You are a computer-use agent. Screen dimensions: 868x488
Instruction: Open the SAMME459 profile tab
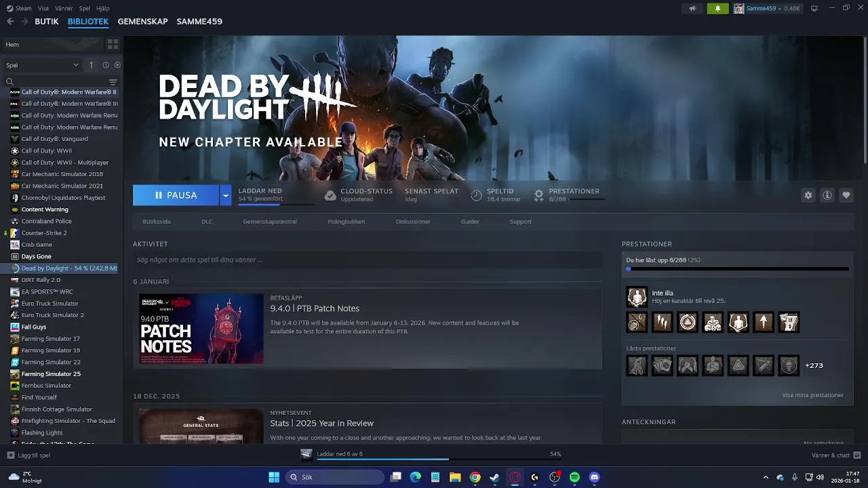199,21
